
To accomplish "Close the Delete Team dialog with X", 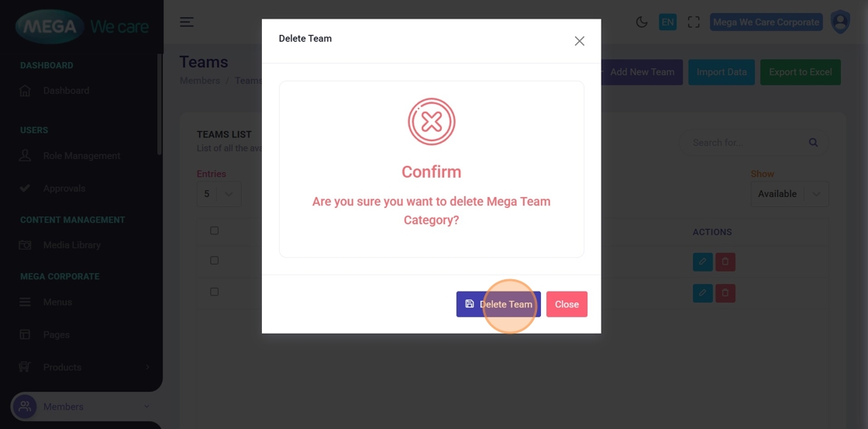I will [579, 41].
